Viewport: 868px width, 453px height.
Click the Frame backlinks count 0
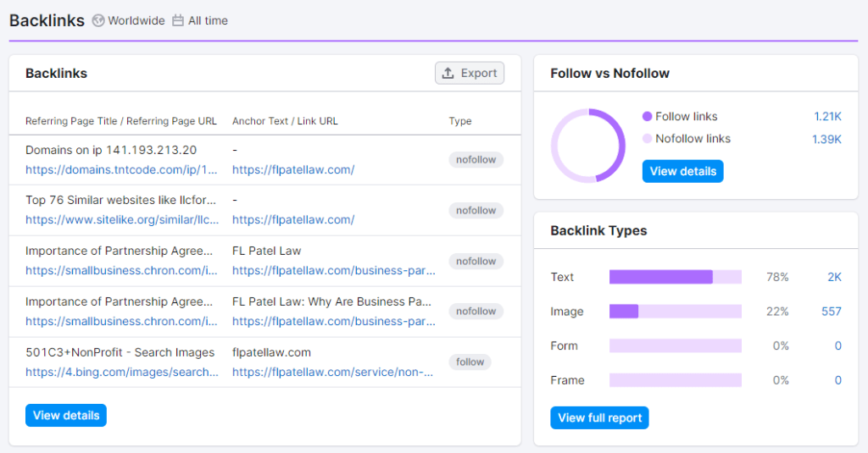838,380
